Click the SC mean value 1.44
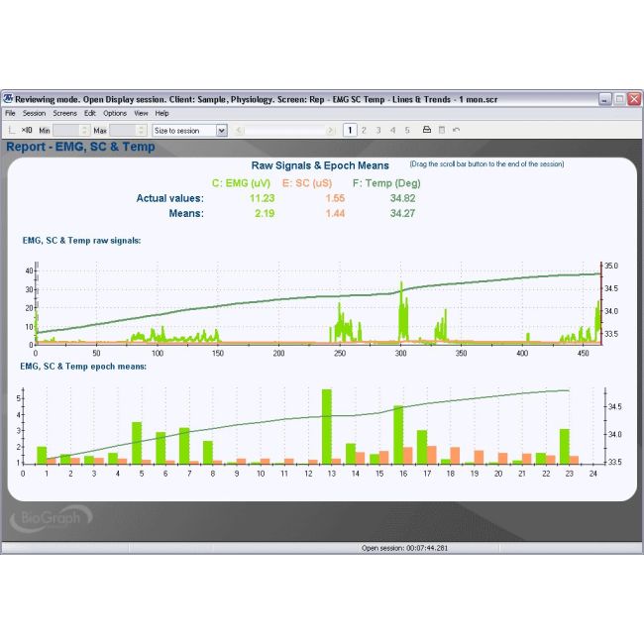The image size is (644, 644). click(x=335, y=214)
